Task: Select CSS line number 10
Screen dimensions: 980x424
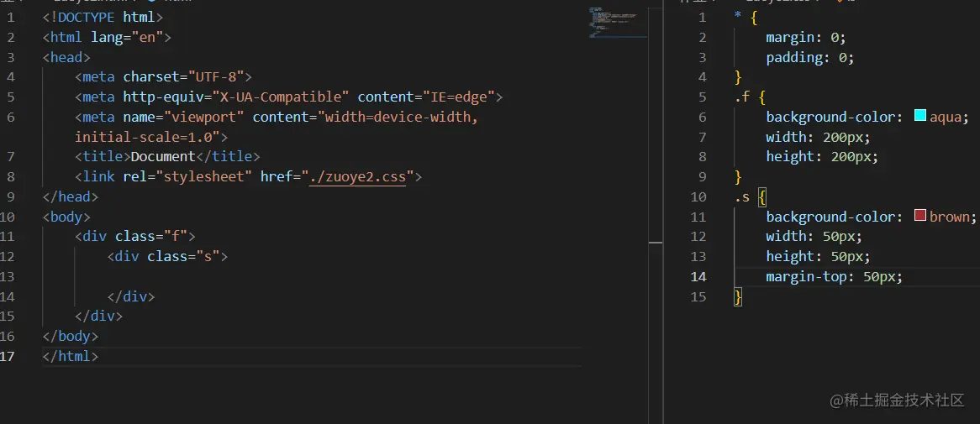Action: (698, 196)
